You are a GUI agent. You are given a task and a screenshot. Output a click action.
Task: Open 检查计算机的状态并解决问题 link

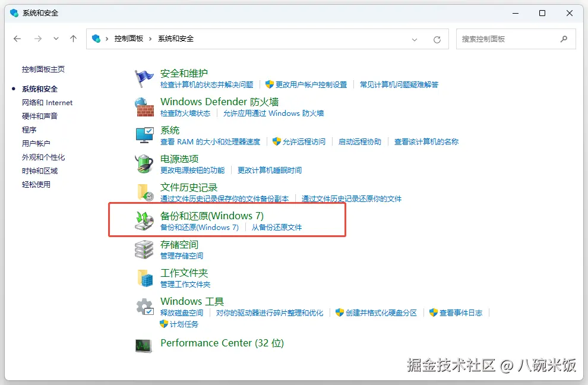(x=207, y=85)
